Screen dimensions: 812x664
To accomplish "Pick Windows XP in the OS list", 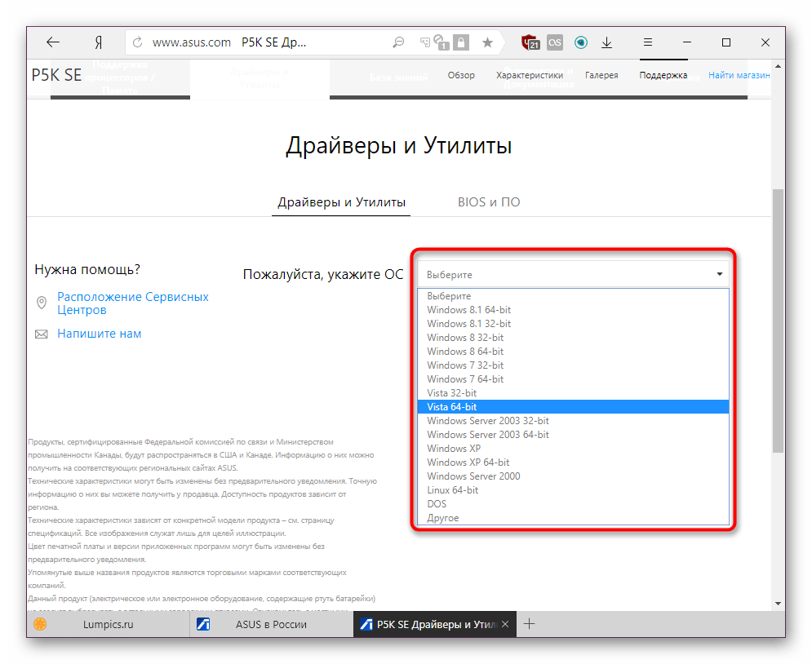I will click(454, 449).
